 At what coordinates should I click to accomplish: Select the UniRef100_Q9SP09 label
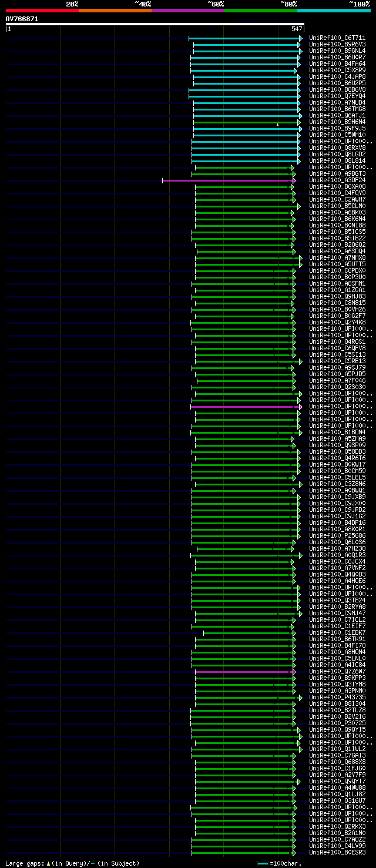pos(337,445)
